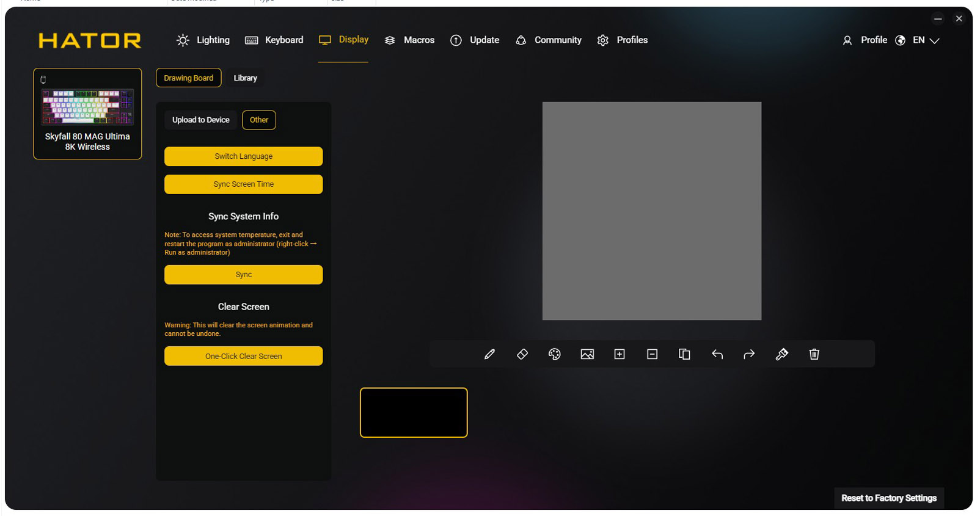Select the pencil drawing tool
Image resolution: width=980 pixels, height=516 pixels.
[x=489, y=354]
